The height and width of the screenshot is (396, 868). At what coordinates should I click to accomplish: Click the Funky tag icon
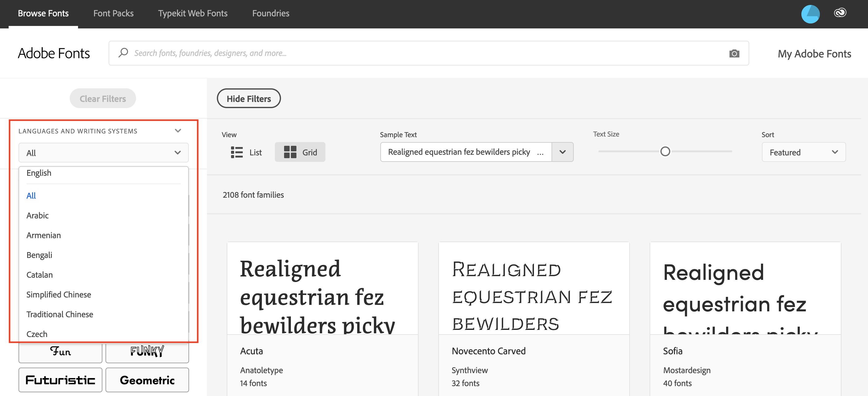click(147, 349)
